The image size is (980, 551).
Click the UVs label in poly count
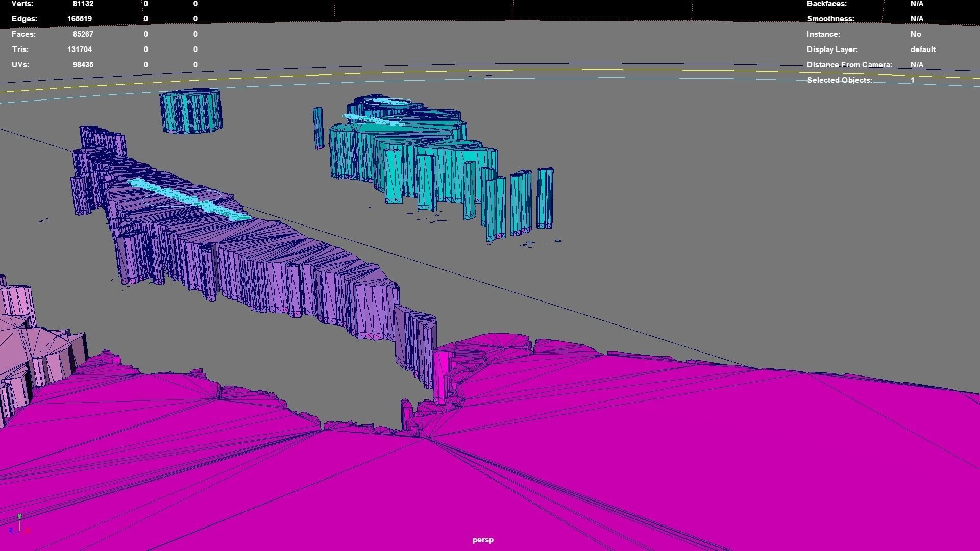(20, 65)
